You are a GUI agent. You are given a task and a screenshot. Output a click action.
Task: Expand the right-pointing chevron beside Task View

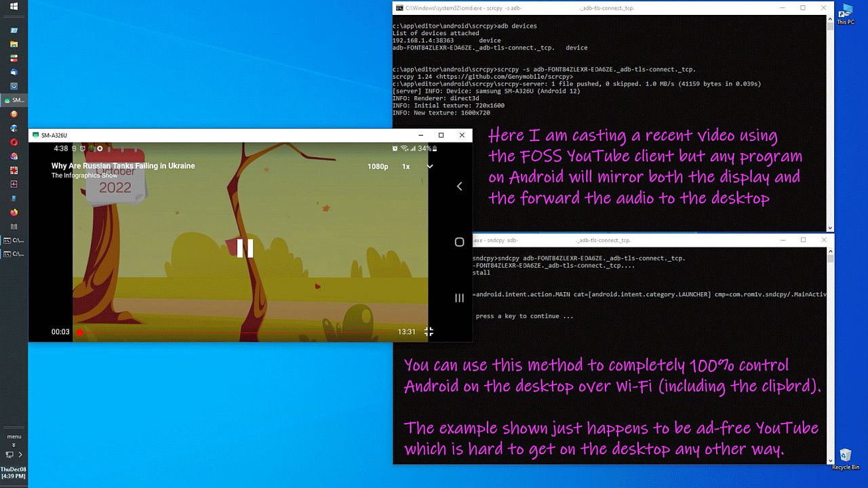pyautogui.click(x=20, y=455)
